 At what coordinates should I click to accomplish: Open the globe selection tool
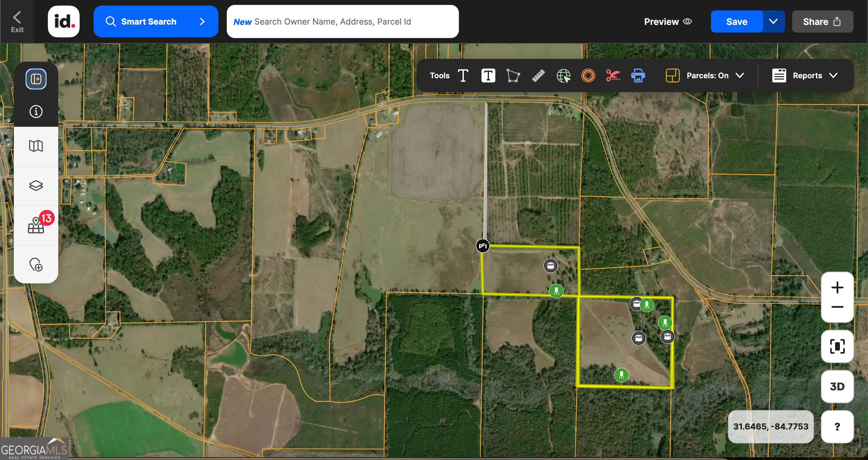563,76
